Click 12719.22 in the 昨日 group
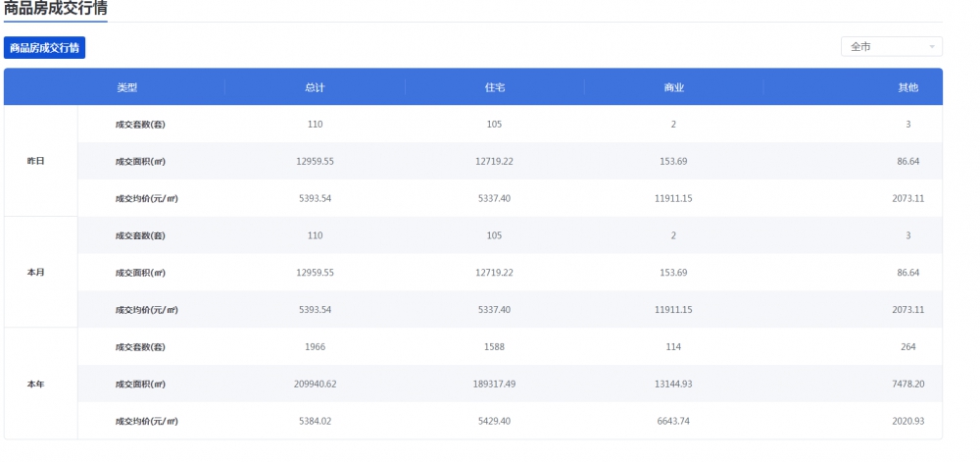This screenshot has width=980, height=462. coord(494,161)
